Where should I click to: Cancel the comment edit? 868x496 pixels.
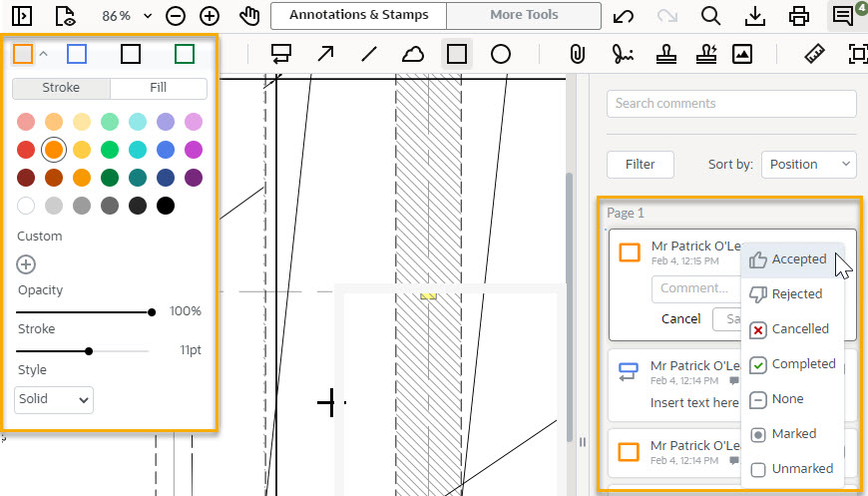pos(680,319)
